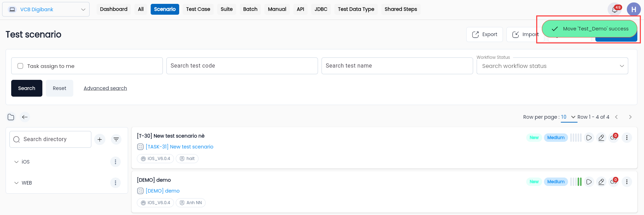This screenshot has height=215, width=644.
Task: Expand the iOS directory chevron
Action: pos(16,162)
